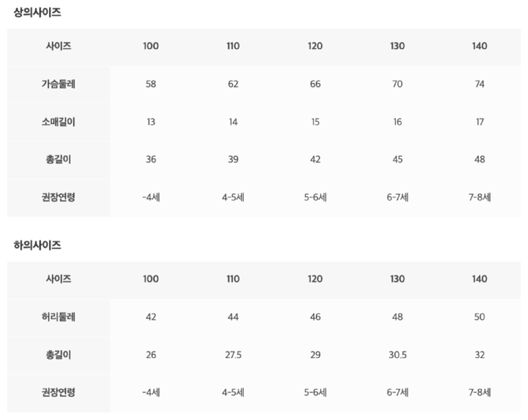Click the bottom length value 30.5
The height and width of the screenshot is (420, 528).
(398, 355)
